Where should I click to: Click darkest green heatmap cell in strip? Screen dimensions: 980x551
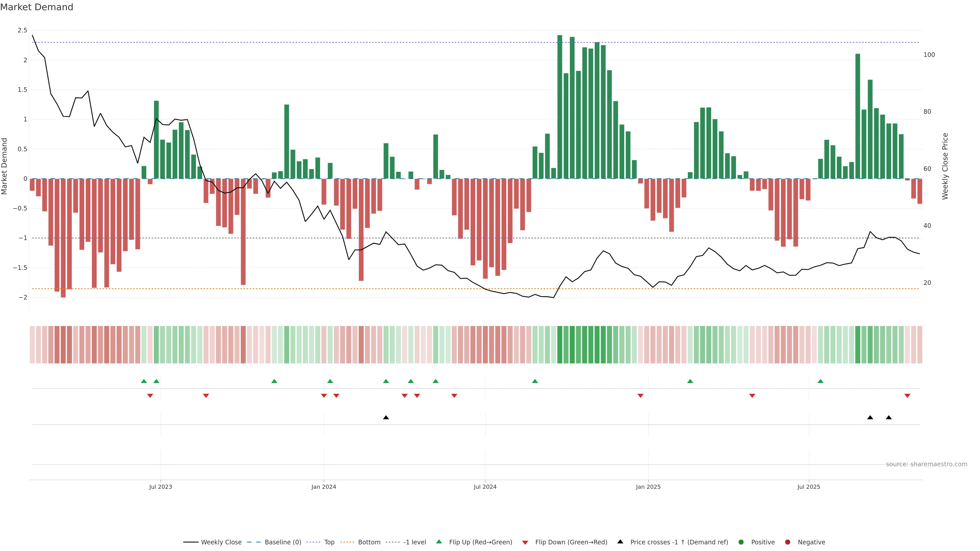560,345
